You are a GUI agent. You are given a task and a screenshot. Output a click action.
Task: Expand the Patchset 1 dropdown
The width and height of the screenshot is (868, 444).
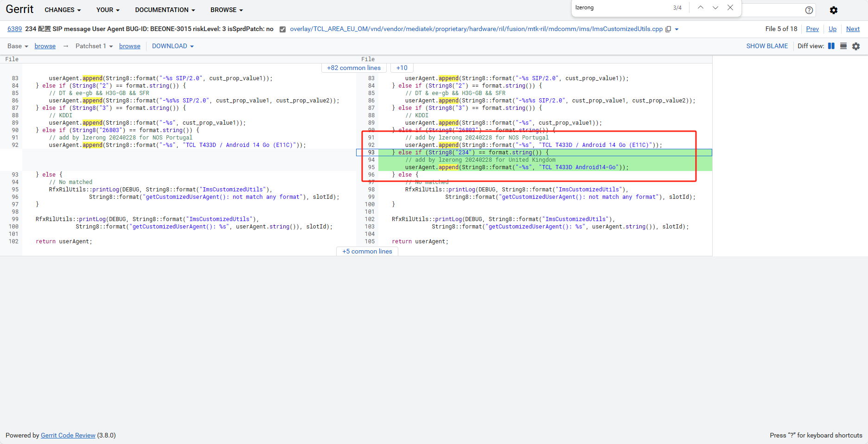[x=94, y=46]
